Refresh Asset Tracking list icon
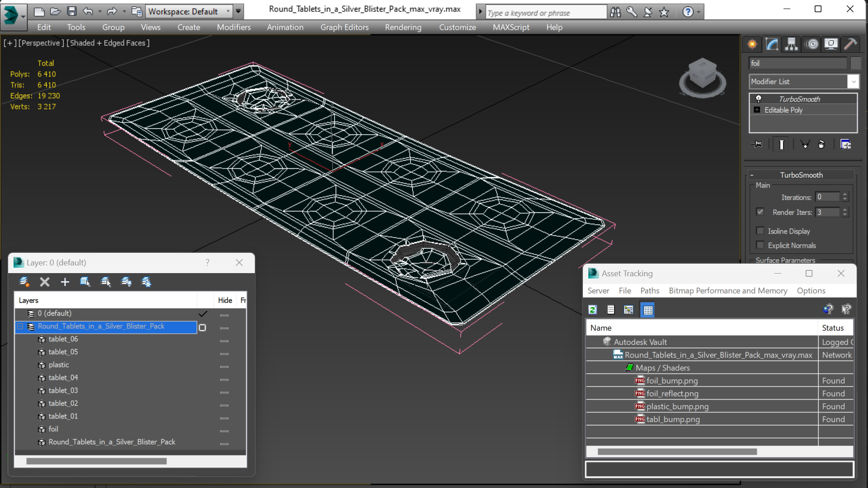 593,310
